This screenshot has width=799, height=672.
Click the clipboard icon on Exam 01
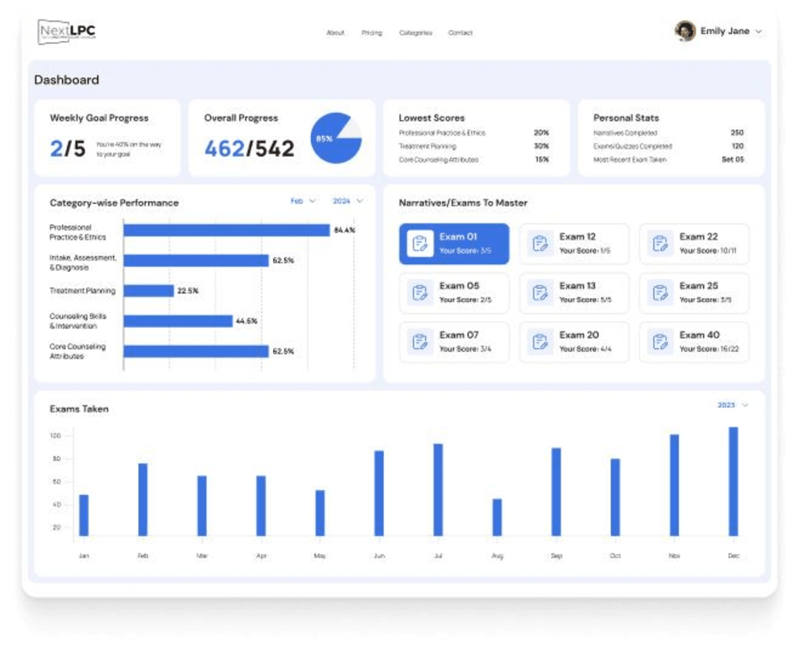(419, 244)
